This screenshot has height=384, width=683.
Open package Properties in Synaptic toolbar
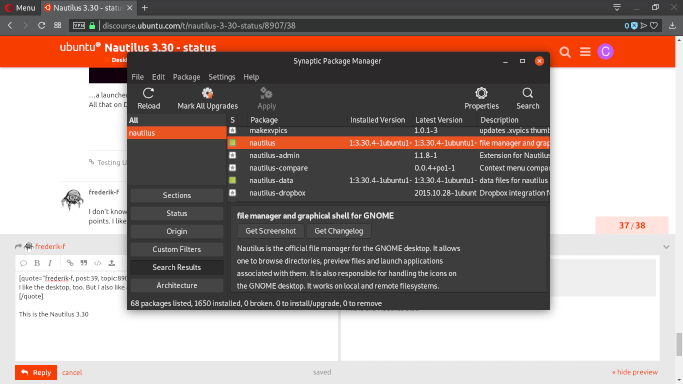click(x=481, y=98)
